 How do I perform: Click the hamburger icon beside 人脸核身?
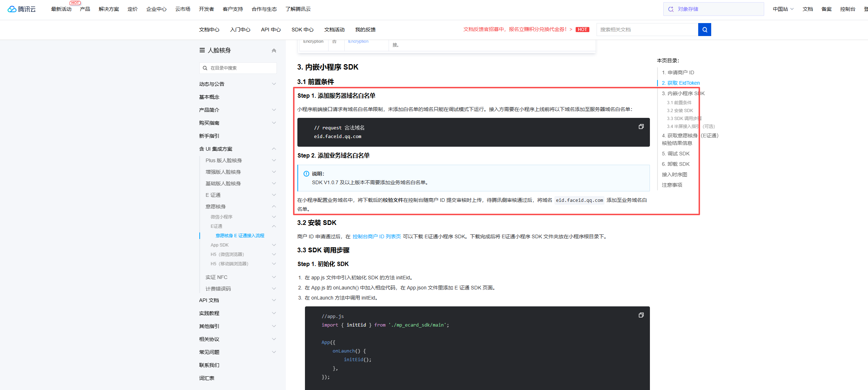[x=202, y=50]
